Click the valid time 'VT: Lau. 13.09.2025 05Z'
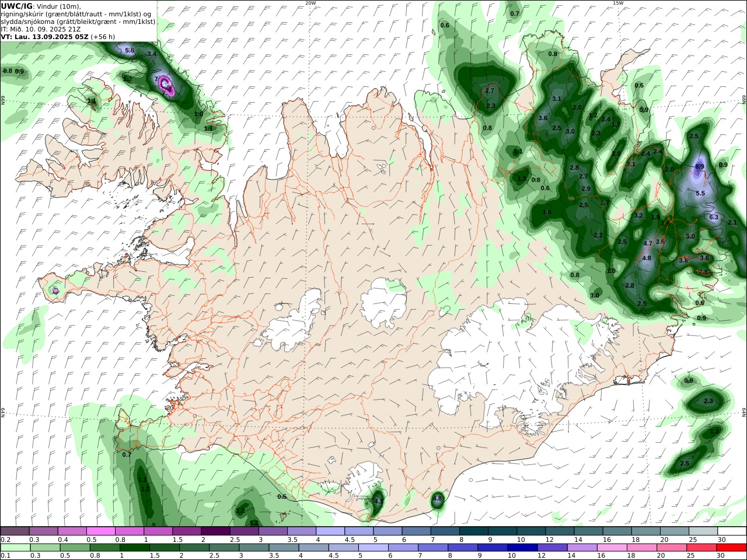This screenshot has width=747, height=560. click(45, 37)
